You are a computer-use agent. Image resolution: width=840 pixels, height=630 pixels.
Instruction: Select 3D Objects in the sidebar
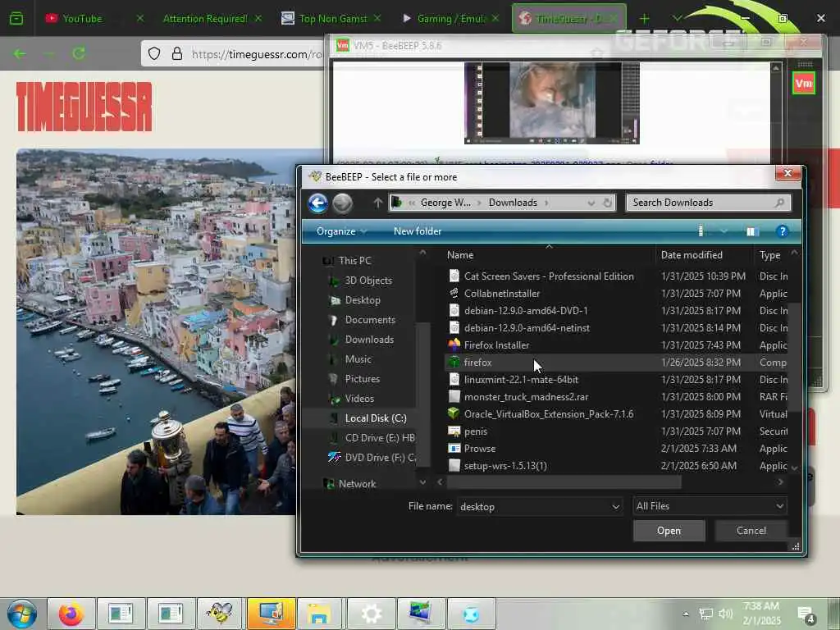point(368,281)
